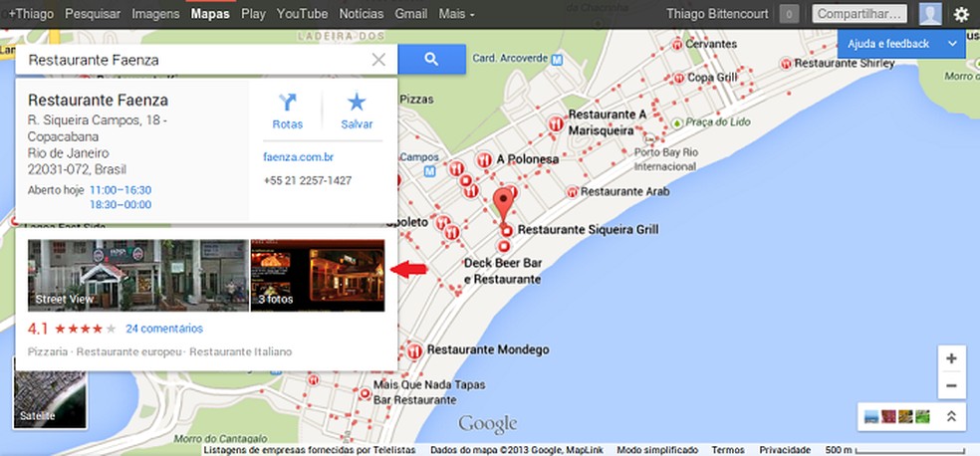Viewport: 980px width, 456px height.
Task: Open the 3 fotos thumbnail
Action: [x=318, y=276]
